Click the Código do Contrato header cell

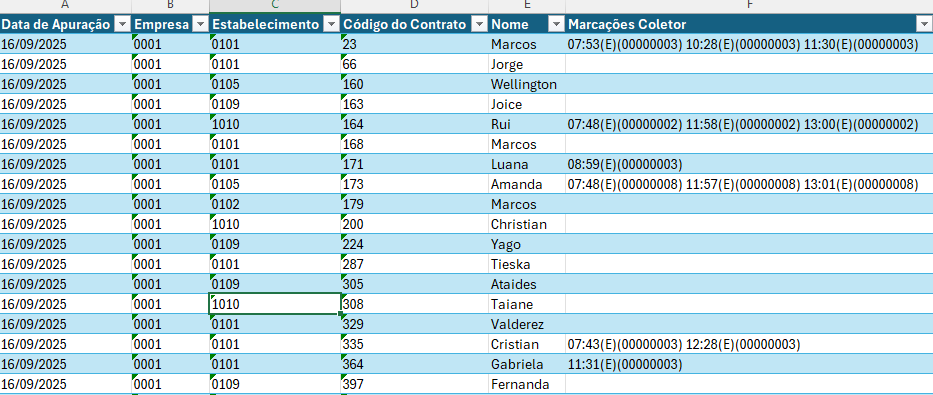point(415,24)
